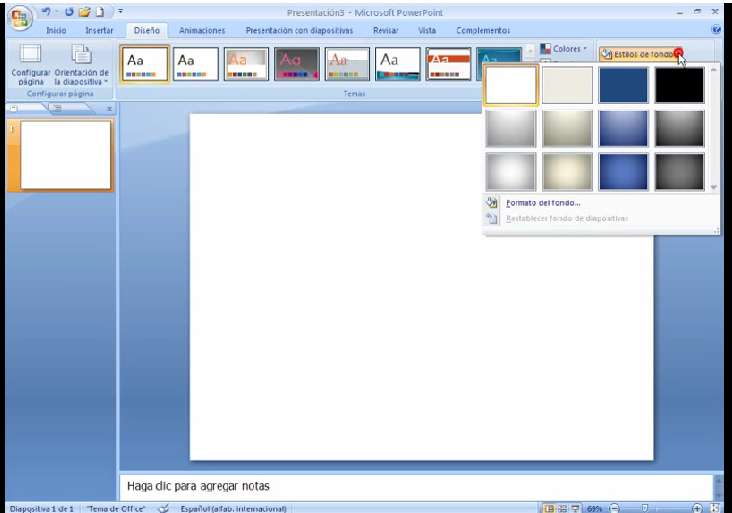Apply the theme with teal wave footer
Viewport: 732px width, 513px height.
coord(398,64)
